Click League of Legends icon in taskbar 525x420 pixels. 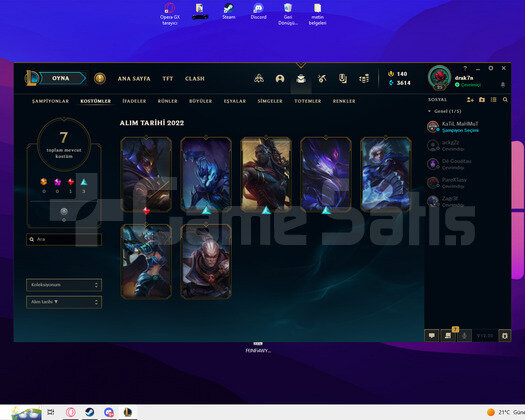pos(128,412)
